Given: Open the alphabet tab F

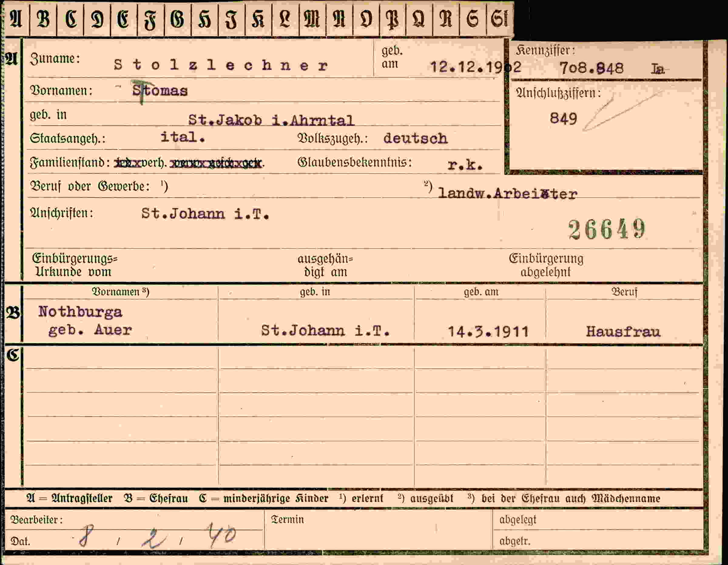Looking at the screenshot, I should coord(151,19).
